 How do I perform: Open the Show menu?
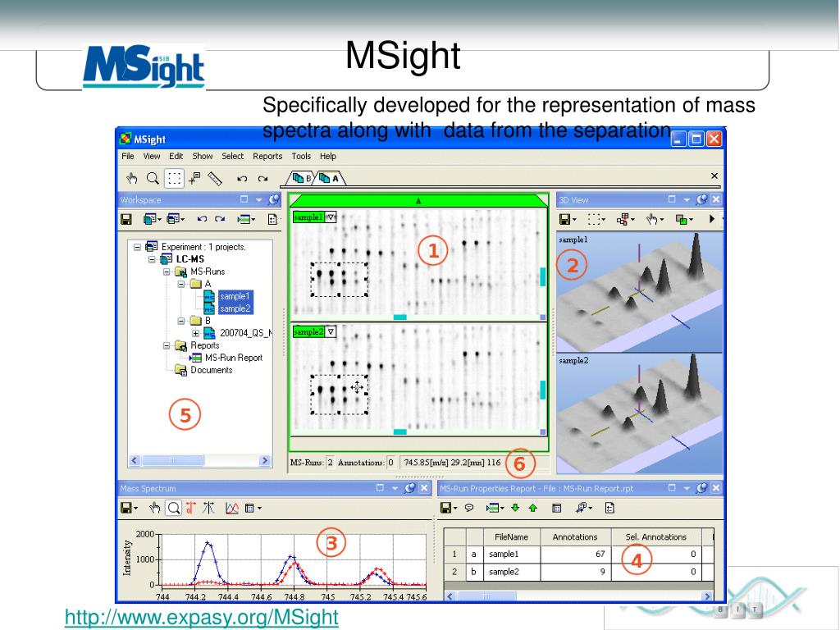203,156
